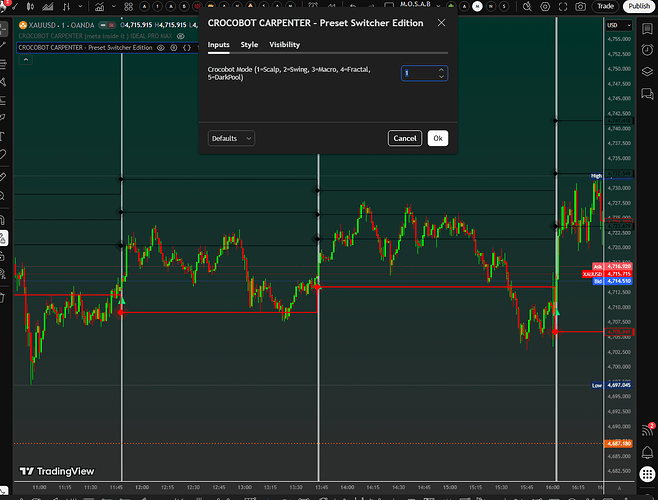Toggle visibility eye of Preset Switcher Edition indicator
Viewport: 658px width, 500px height.
tap(161, 48)
